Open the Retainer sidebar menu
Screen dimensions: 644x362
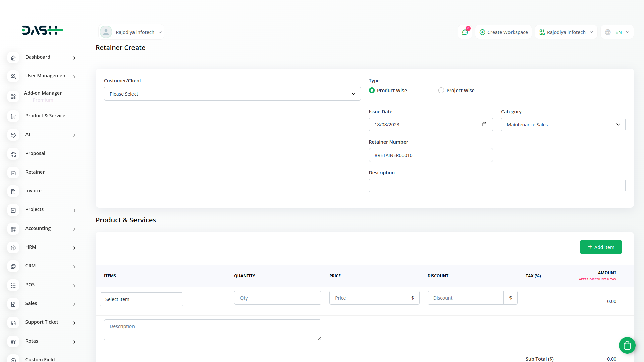click(x=35, y=172)
